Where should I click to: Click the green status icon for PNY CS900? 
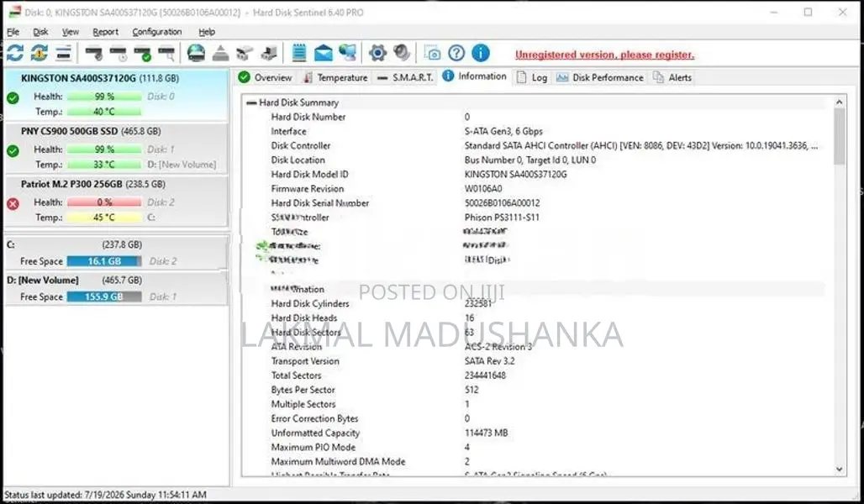click(x=13, y=150)
